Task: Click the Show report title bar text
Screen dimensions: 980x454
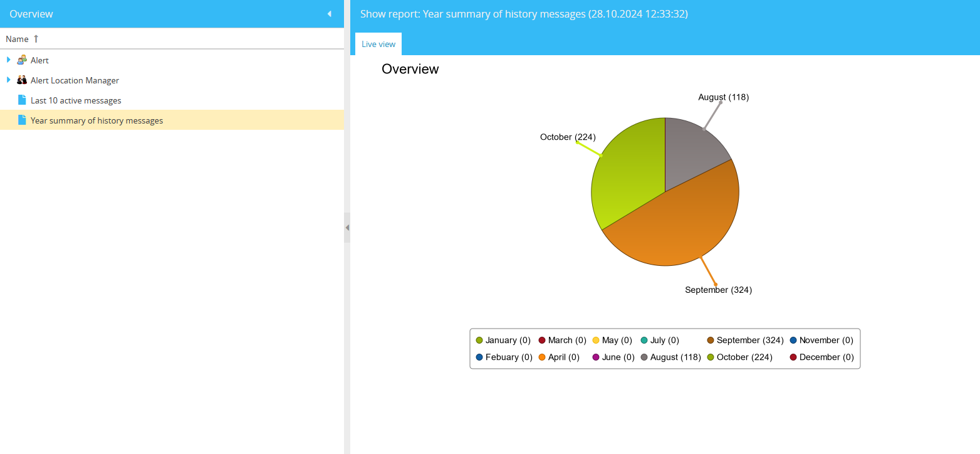Action: coord(524,14)
